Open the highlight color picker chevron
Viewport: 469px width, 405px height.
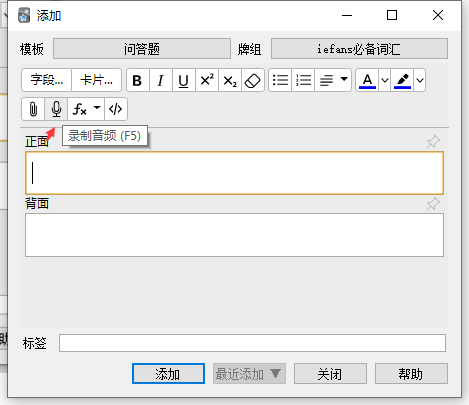click(x=420, y=80)
